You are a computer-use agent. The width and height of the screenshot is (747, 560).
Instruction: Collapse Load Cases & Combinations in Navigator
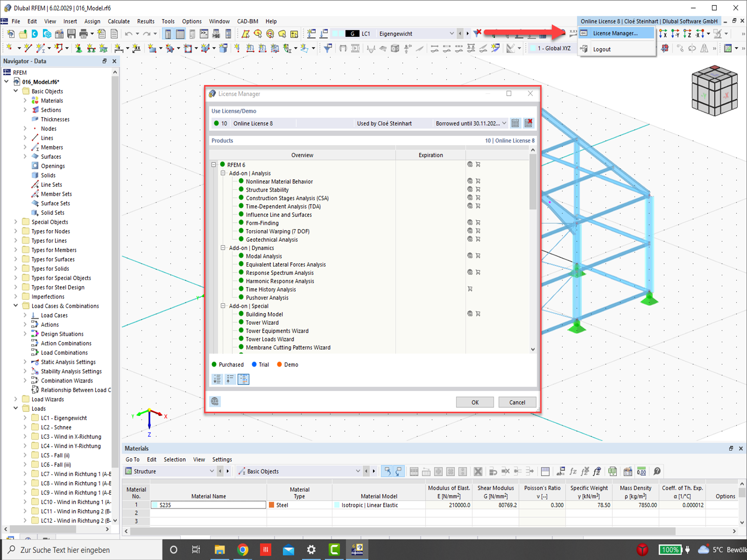pyautogui.click(x=16, y=306)
